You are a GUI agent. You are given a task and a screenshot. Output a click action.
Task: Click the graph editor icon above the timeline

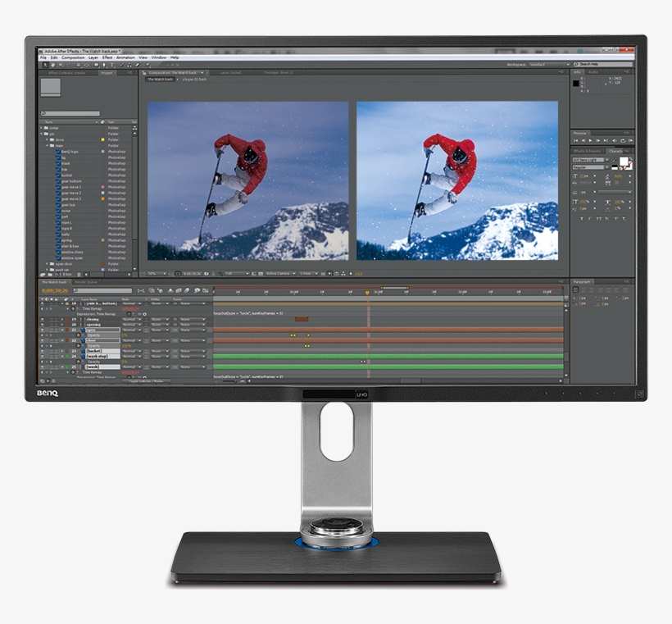203,291
